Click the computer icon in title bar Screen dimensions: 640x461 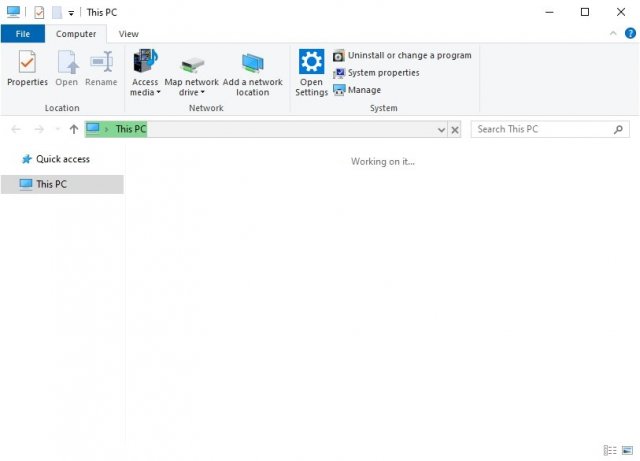[13, 12]
